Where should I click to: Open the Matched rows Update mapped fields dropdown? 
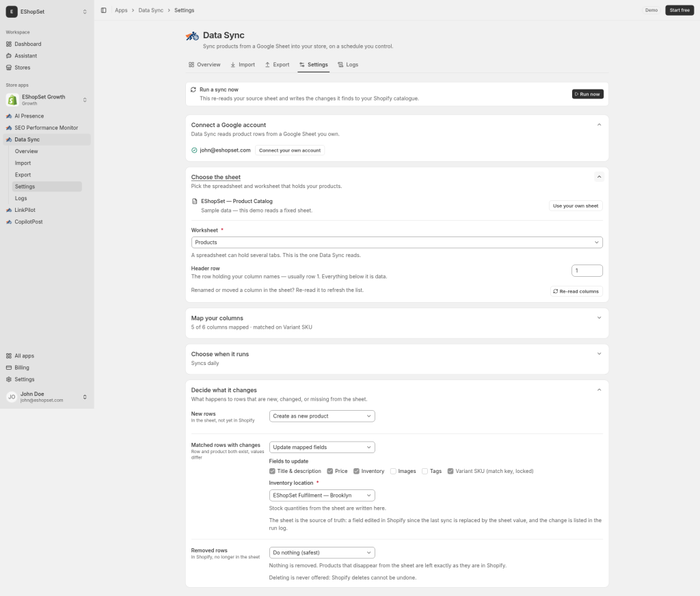coord(322,447)
